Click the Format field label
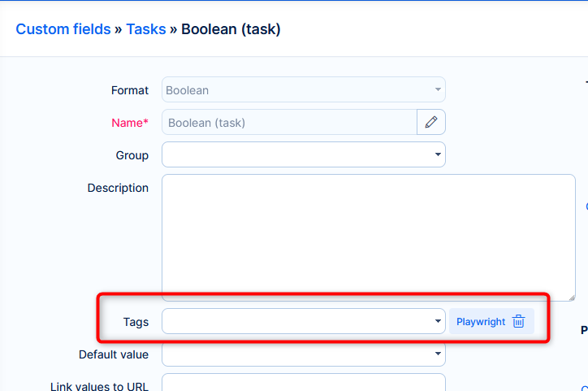 click(130, 90)
